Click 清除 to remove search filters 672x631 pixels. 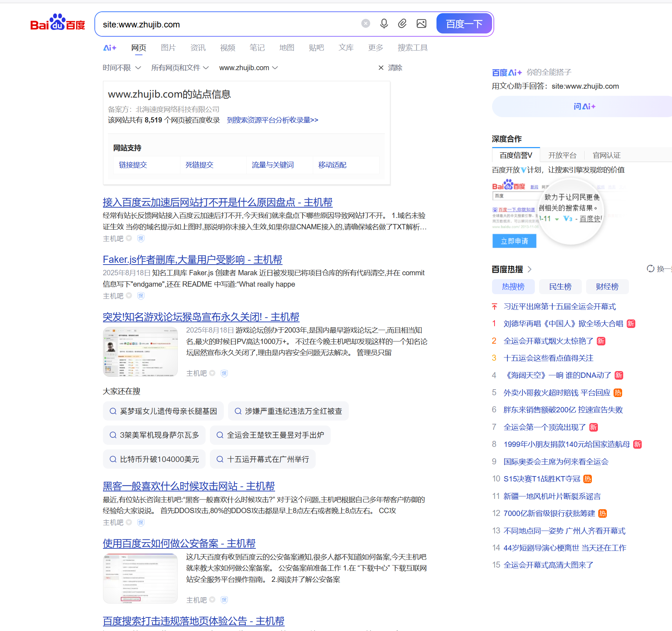pos(395,68)
